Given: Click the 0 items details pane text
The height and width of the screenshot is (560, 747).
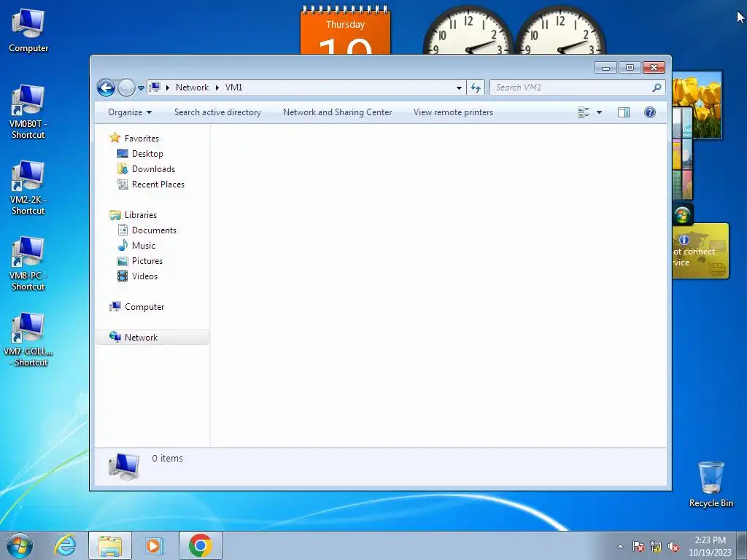Looking at the screenshot, I should [167, 458].
